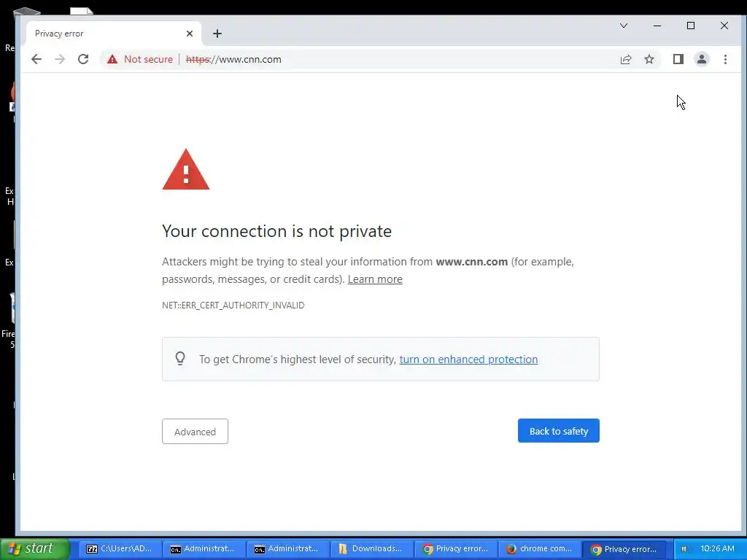
Task: Click turn on enhanced protection link
Action: (468, 359)
